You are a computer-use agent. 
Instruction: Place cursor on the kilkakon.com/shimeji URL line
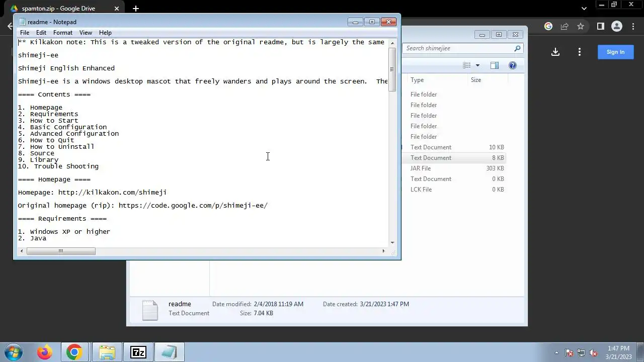(x=92, y=193)
